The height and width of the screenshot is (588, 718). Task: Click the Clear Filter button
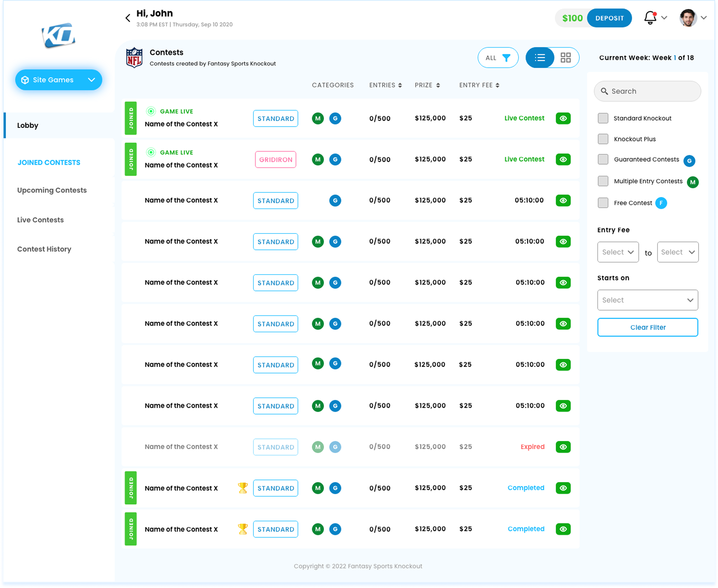coord(647,327)
